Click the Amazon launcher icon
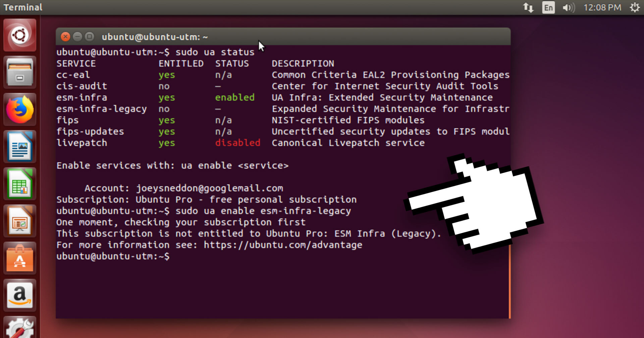This screenshot has width=644, height=338. click(20, 295)
